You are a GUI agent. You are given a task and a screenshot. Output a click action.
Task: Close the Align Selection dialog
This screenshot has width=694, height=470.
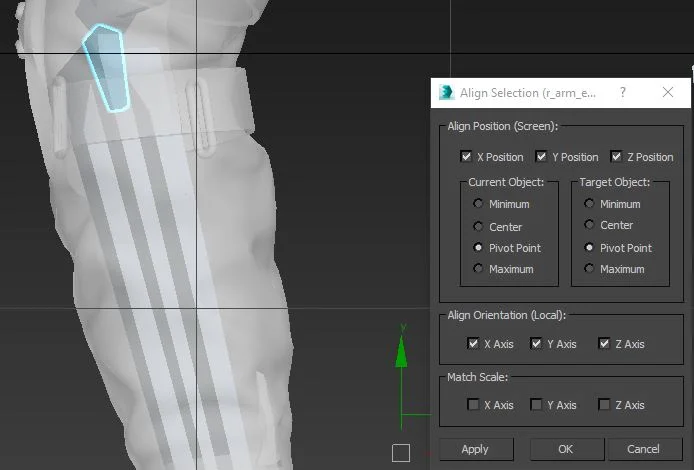click(668, 92)
